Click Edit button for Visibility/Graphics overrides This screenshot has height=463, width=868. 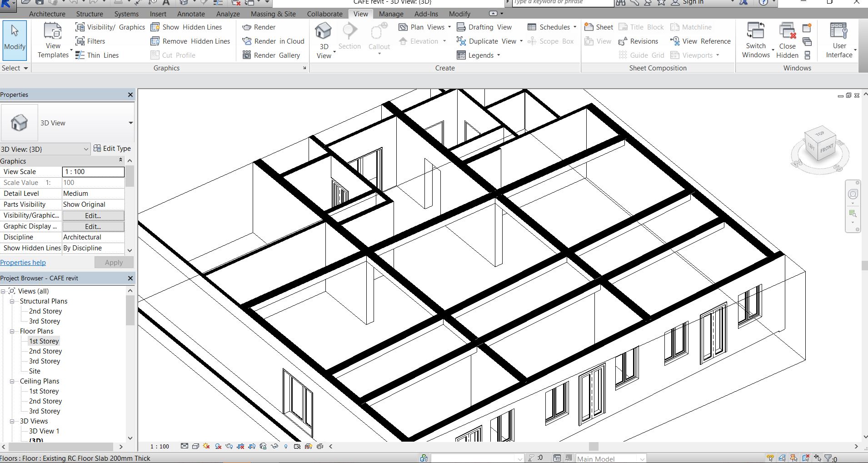coord(93,215)
